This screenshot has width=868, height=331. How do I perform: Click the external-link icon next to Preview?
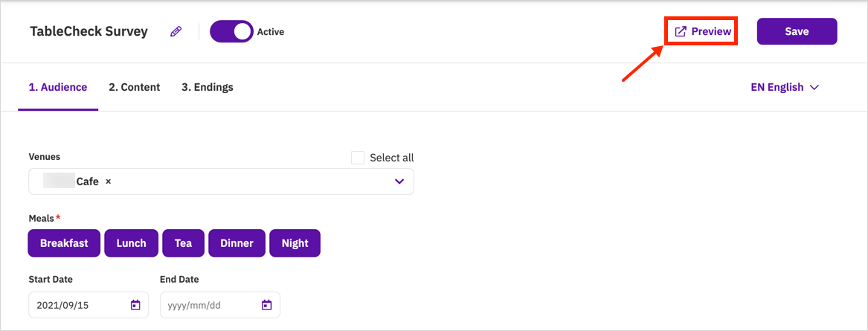[681, 31]
